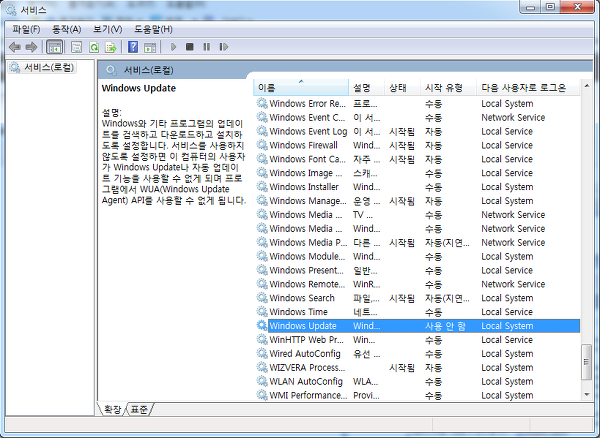Viewport: 600px width, 438px height.
Task: Click the gear icon beside Windows Firewall
Action: (262, 145)
